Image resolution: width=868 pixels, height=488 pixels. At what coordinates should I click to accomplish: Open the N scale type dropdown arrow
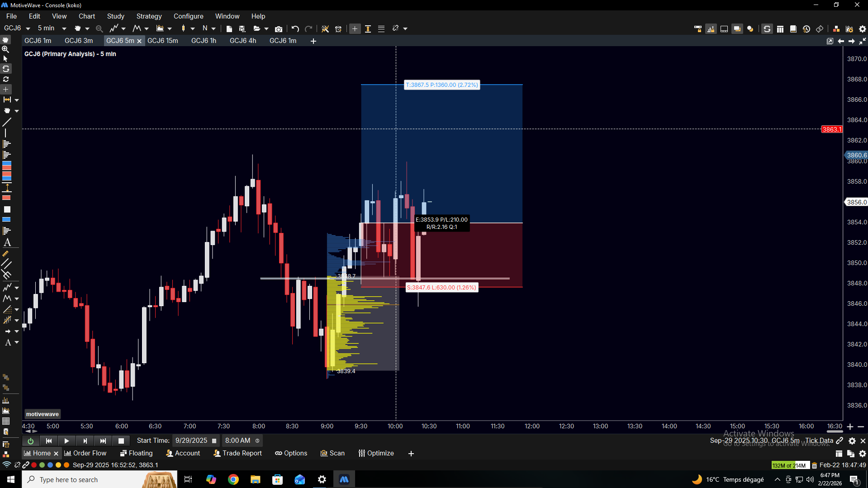click(213, 28)
